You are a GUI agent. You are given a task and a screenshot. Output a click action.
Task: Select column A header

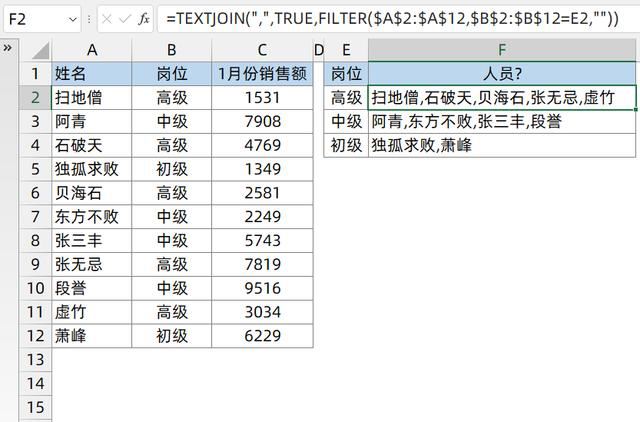tap(92, 50)
